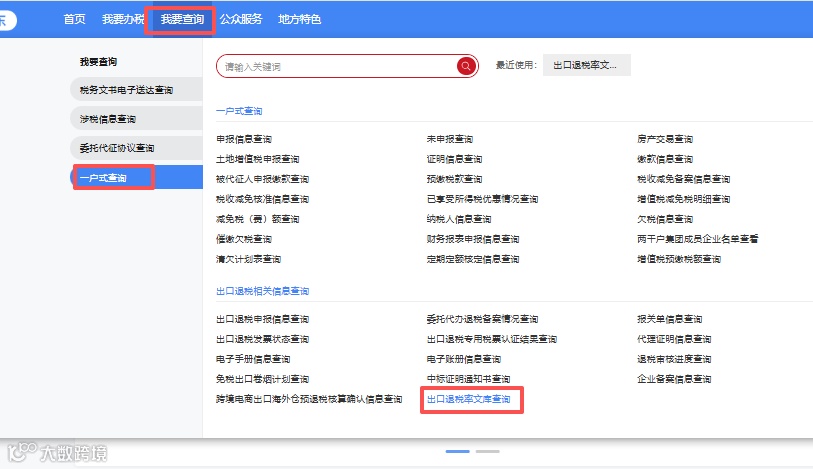Open 申报信息查询 link

pyautogui.click(x=244, y=139)
